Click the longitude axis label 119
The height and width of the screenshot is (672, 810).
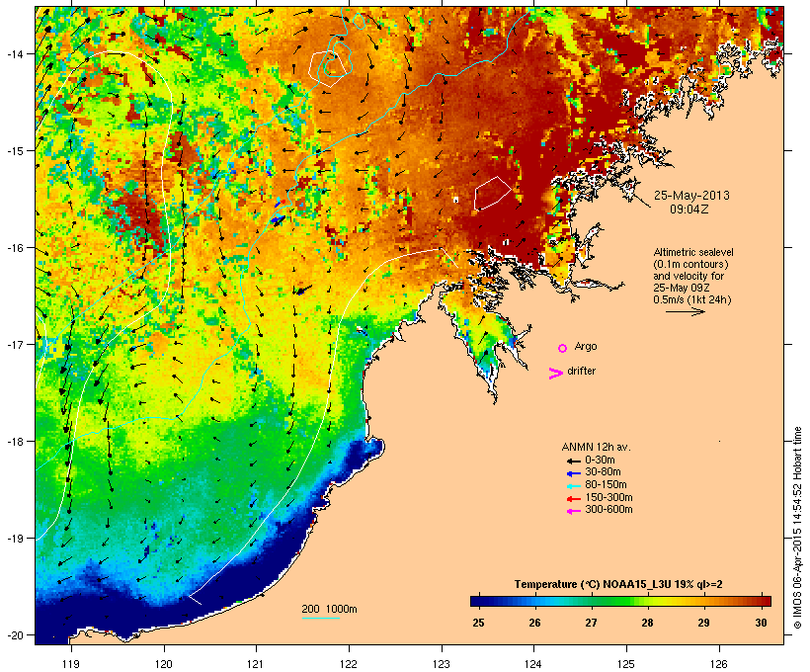point(71,664)
